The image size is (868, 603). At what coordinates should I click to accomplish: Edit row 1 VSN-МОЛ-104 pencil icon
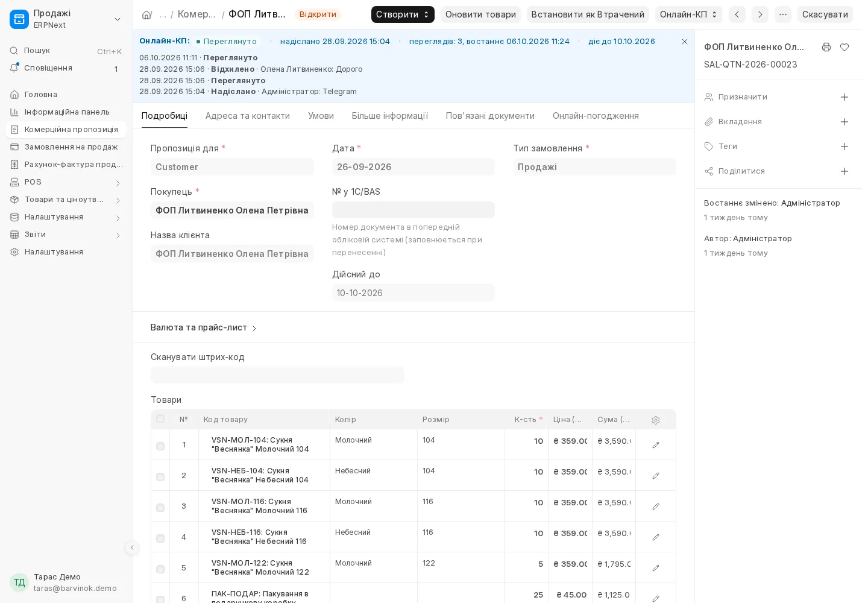click(656, 445)
